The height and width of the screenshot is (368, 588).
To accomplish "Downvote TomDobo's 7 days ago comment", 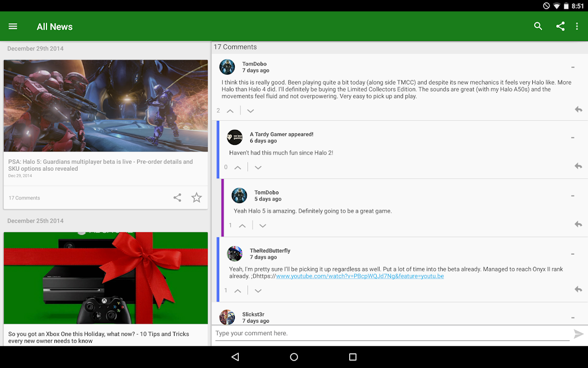I will click(x=250, y=111).
